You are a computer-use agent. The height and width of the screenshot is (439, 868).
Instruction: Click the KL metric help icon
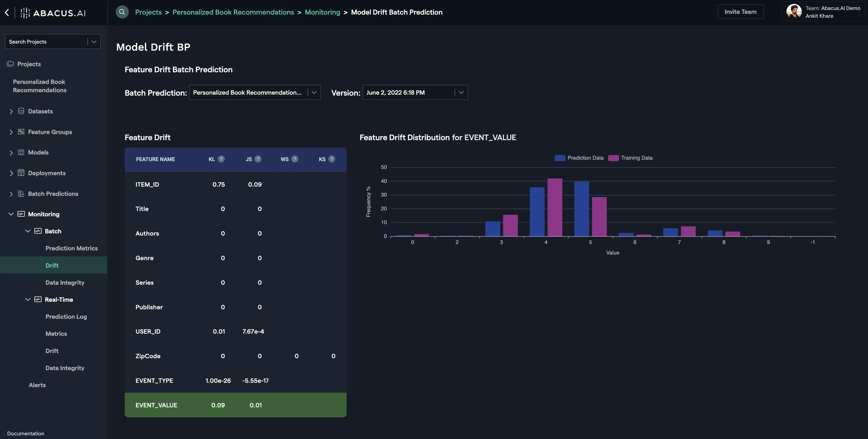tap(221, 159)
